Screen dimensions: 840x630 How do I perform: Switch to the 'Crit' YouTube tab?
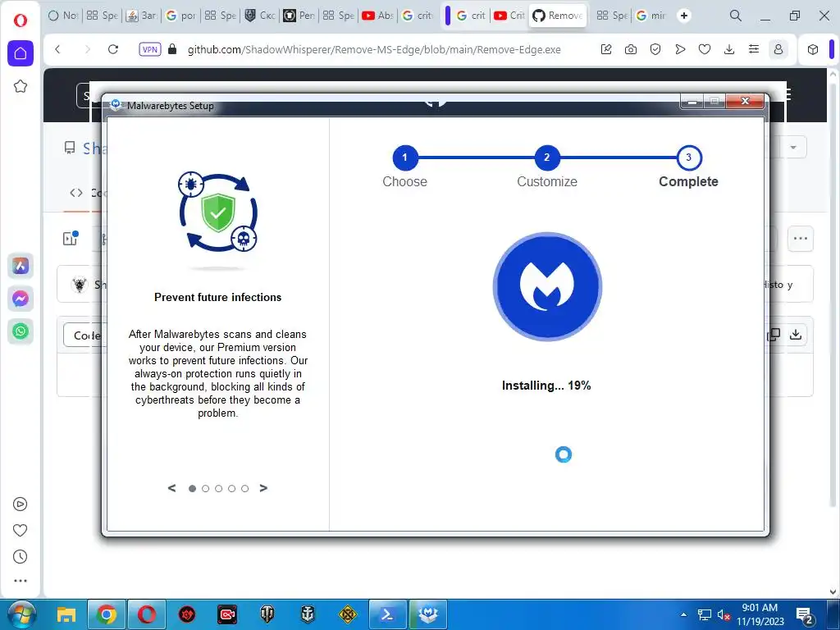(509, 16)
